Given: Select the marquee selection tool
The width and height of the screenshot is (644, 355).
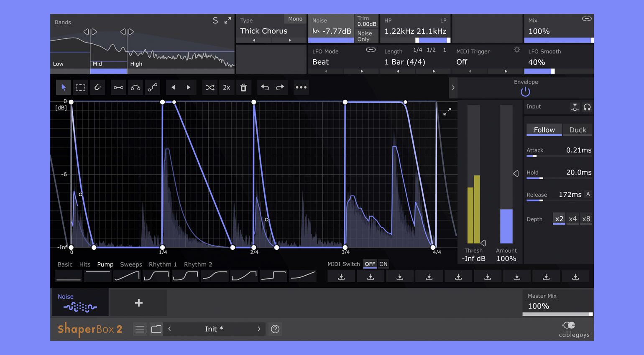Looking at the screenshot, I should click(80, 87).
